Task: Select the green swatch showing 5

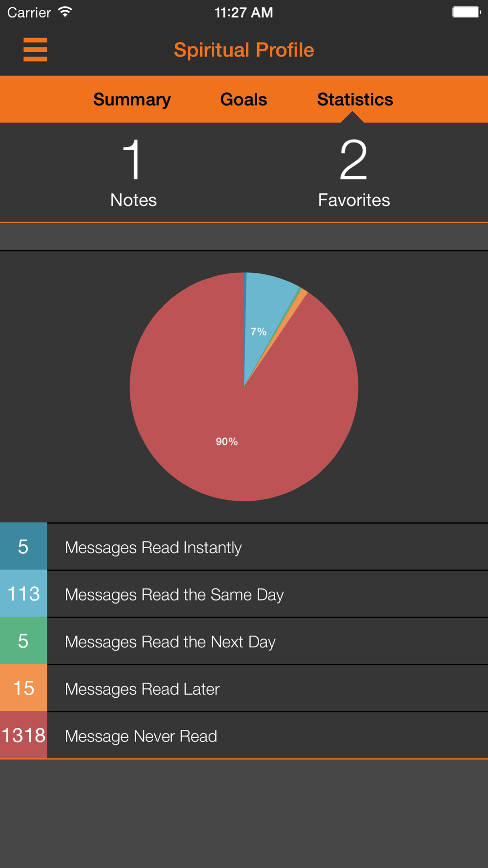Action: point(23,641)
